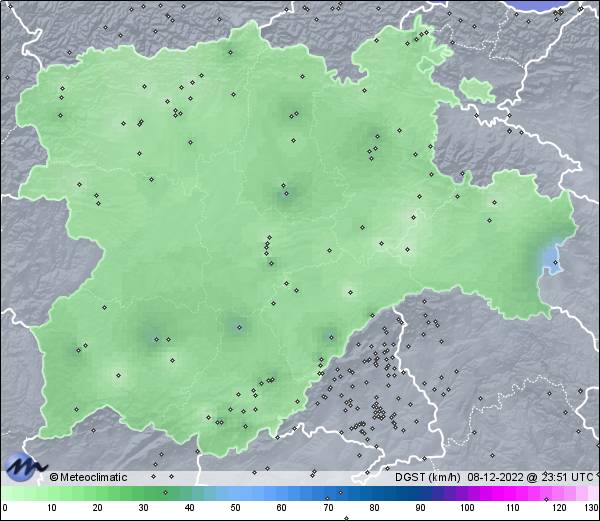Click the Meteoclimatic wave logo
The image size is (600, 521).
click(x=24, y=467)
